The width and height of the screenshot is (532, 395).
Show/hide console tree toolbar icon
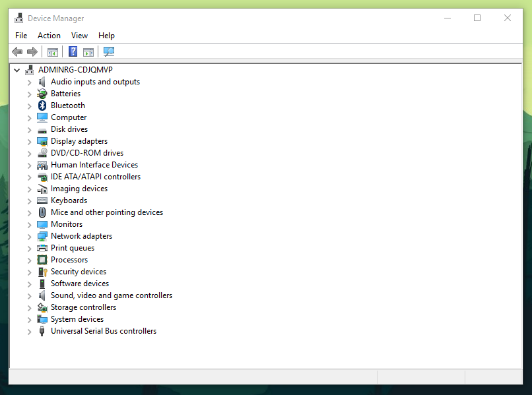point(53,52)
